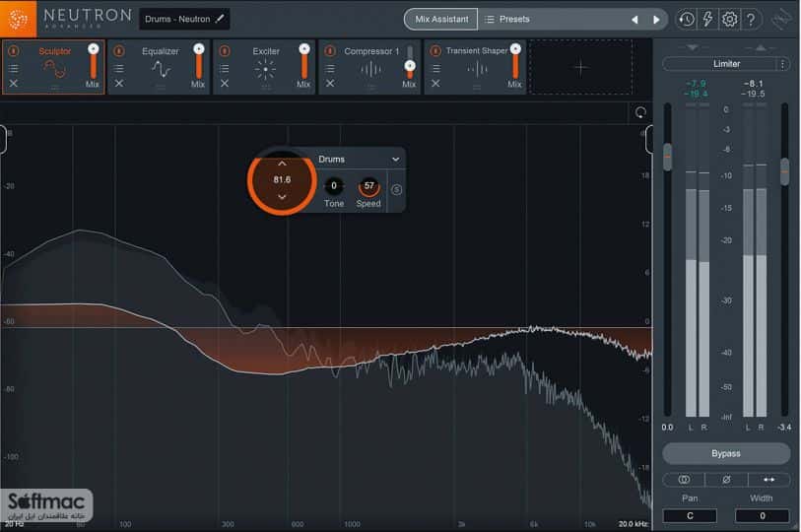Open the settings gear
801x532 pixels.
point(729,20)
